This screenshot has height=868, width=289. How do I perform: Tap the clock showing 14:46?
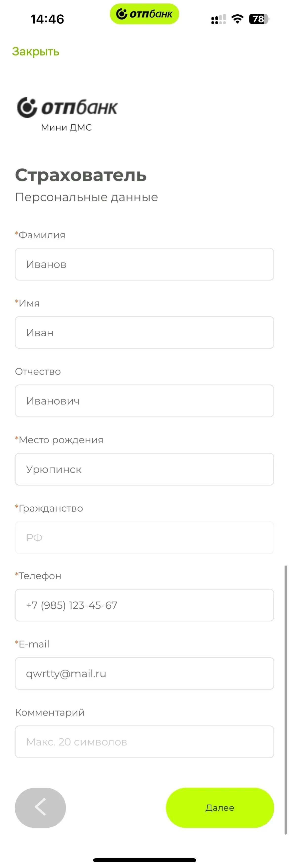(47, 19)
